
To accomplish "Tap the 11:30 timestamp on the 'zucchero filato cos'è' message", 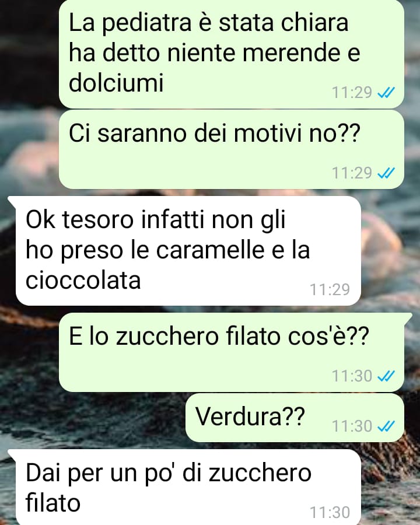I will click(x=352, y=376).
